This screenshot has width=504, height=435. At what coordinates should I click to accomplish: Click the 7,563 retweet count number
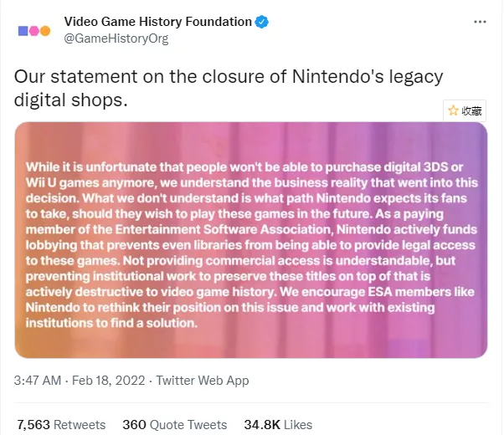click(x=33, y=423)
